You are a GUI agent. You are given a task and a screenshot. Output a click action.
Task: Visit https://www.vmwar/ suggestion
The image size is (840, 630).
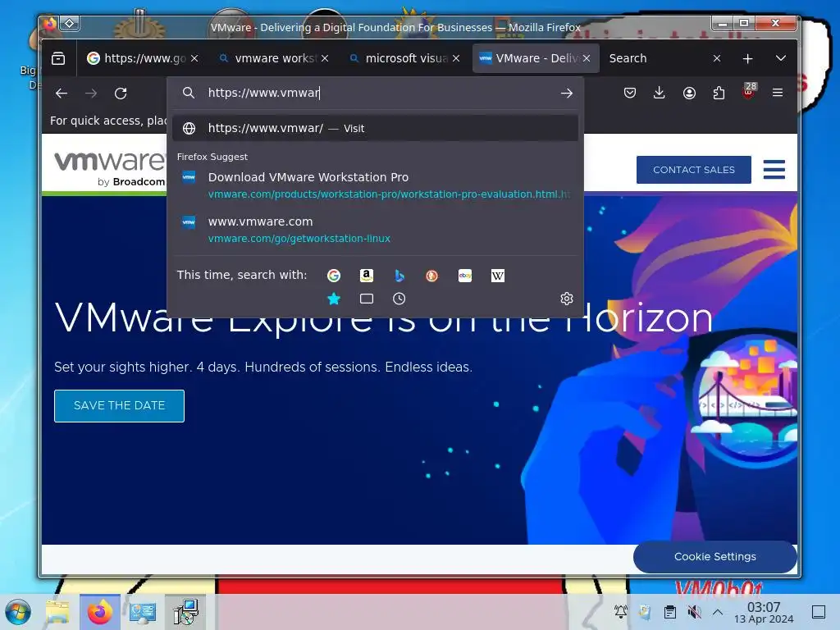tap(375, 128)
